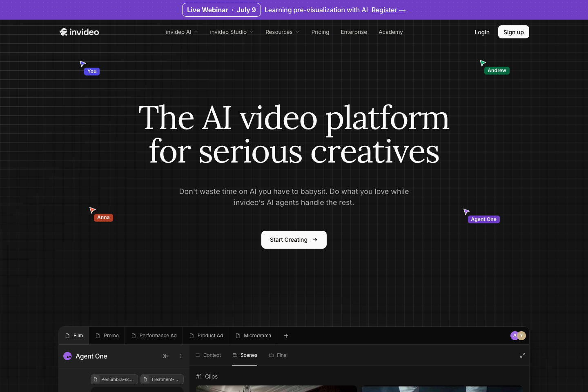Go to the Pricing page

(x=320, y=32)
